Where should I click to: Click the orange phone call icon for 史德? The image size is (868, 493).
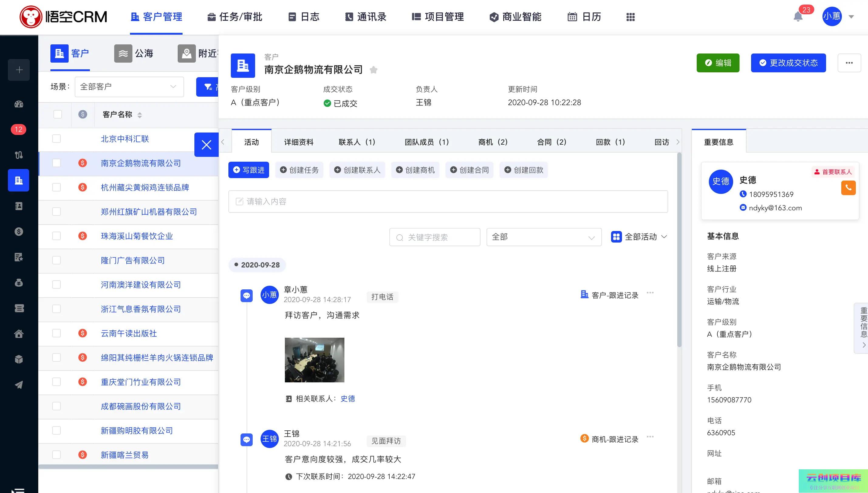click(x=848, y=188)
